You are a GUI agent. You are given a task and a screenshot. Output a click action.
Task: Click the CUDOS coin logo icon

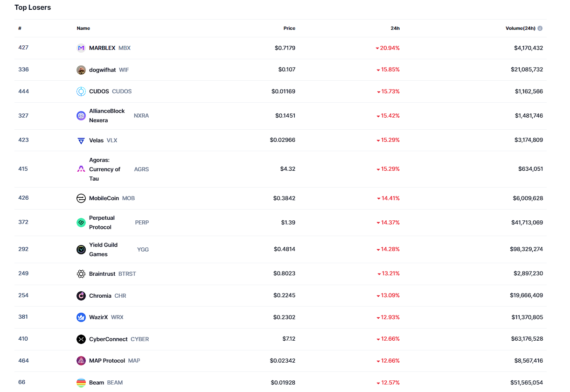pos(81,91)
